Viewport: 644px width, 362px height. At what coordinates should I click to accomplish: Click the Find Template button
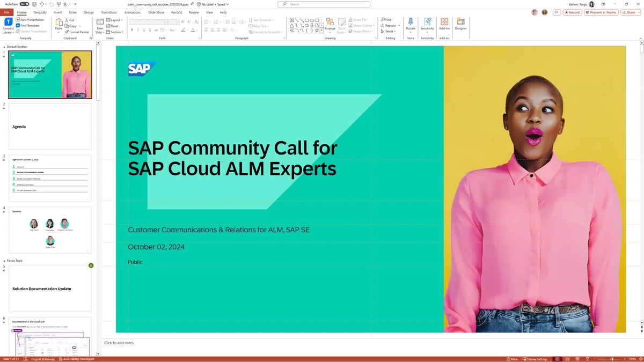click(x=27, y=25)
